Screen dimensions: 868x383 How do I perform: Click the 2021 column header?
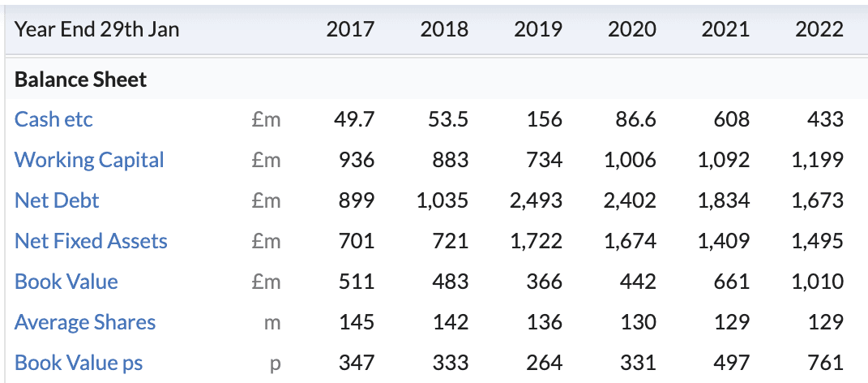(x=725, y=30)
